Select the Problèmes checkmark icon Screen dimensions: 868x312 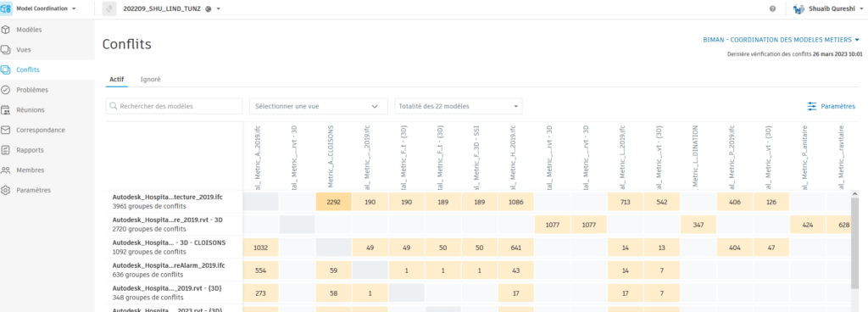6,90
